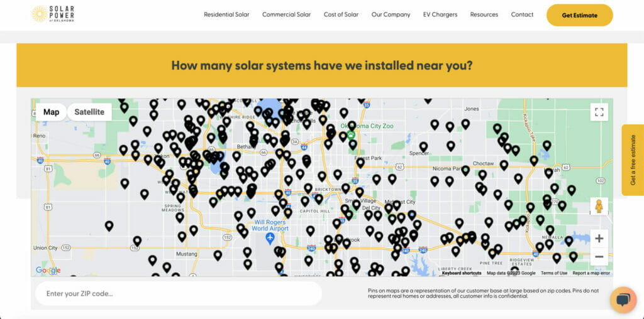The height and width of the screenshot is (319, 644).
Task: Click the Oklahoma City Zoo marker
Action: (351, 134)
